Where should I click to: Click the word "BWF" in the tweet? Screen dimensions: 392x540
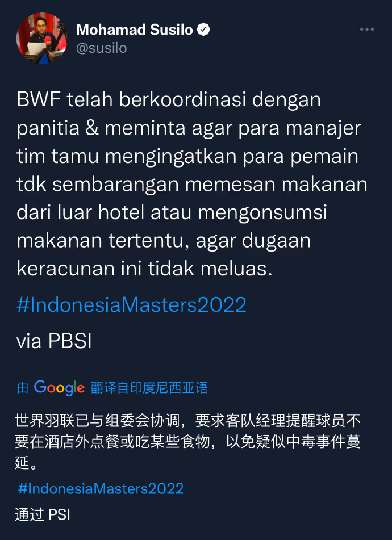pyautogui.click(x=39, y=100)
